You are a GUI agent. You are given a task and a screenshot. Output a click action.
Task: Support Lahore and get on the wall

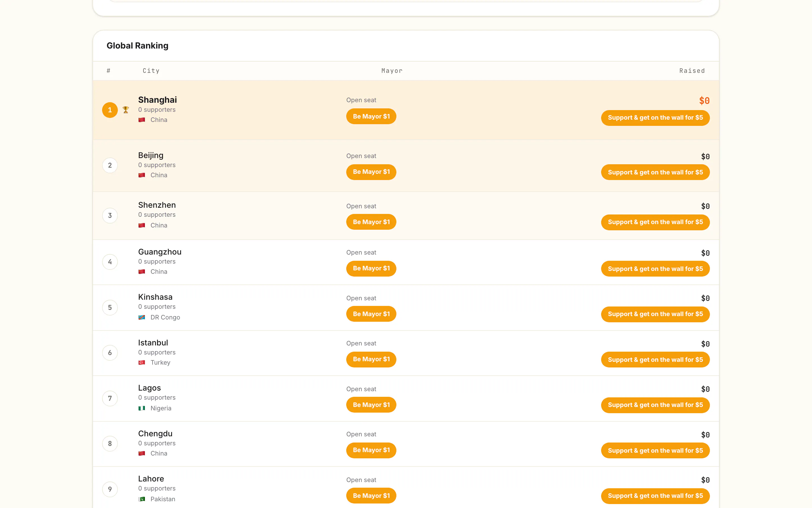coord(655,496)
